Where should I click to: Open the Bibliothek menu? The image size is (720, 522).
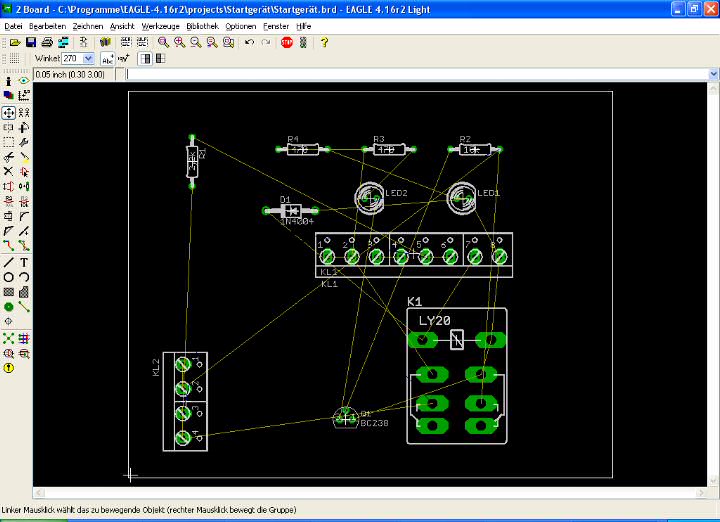point(202,26)
